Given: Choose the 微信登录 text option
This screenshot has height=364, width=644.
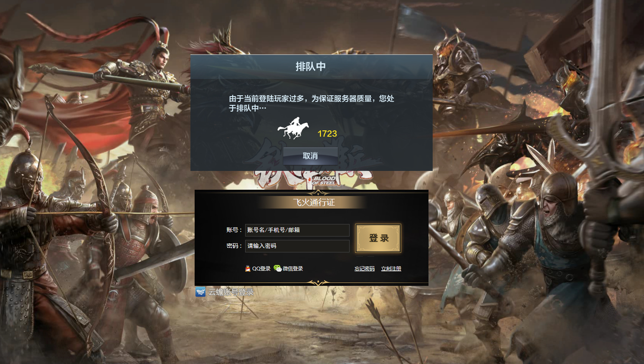Looking at the screenshot, I should (x=293, y=269).
